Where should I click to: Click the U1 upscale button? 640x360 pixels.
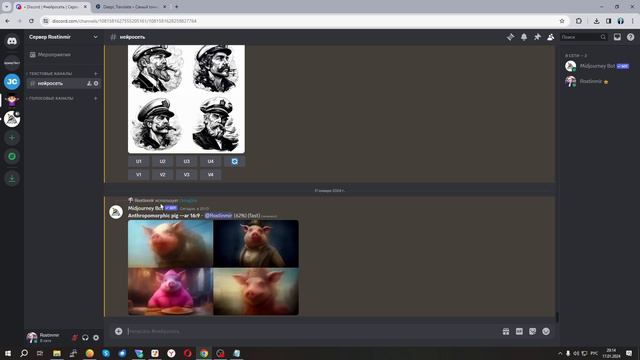pyautogui.click(x=139, y=162)
